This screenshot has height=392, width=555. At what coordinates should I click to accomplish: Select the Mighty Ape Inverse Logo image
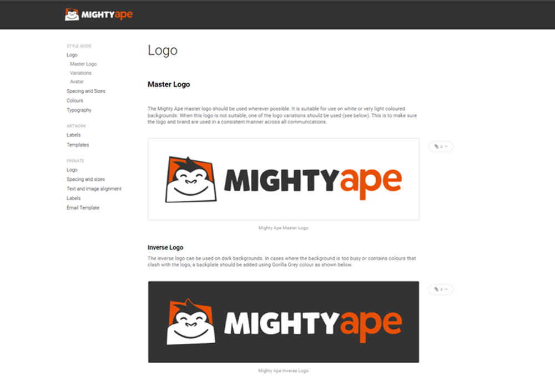pos(284,322)
